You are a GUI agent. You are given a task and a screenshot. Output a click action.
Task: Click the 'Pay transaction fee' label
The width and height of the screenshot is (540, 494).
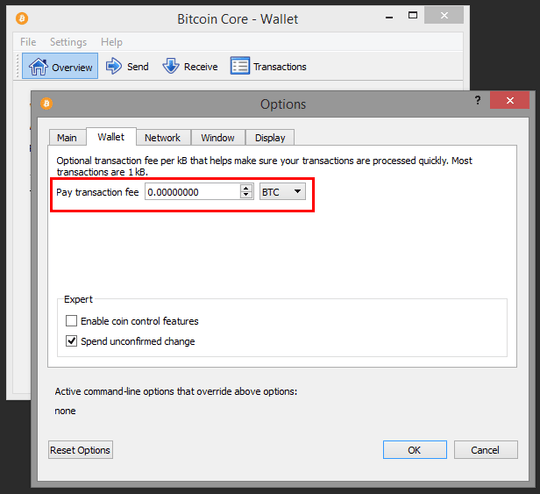point(97,192)
